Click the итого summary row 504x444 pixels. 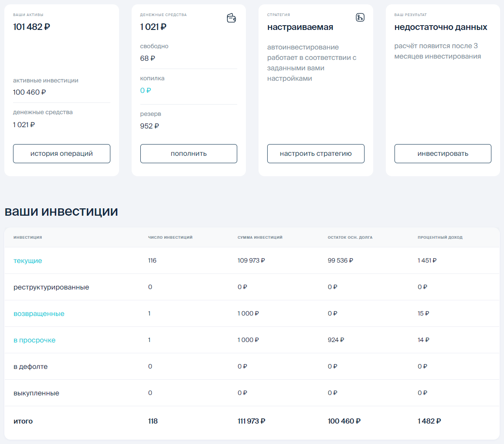tap(23, 421)
